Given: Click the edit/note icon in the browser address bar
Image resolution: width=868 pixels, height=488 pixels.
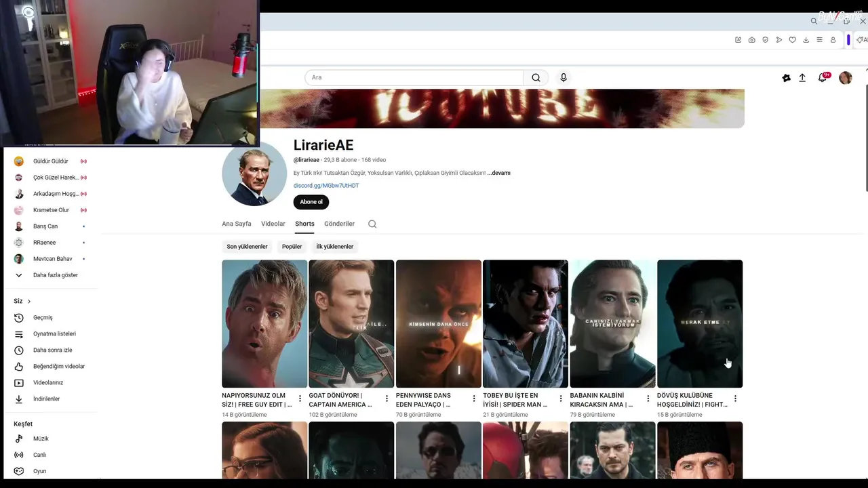Looking at the screenshot, I should 738,40.
